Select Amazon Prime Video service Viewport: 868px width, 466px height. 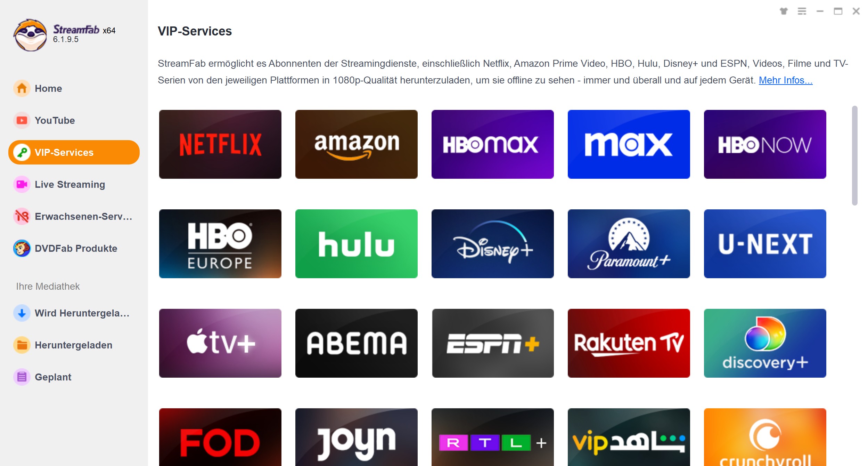point(357,144)
